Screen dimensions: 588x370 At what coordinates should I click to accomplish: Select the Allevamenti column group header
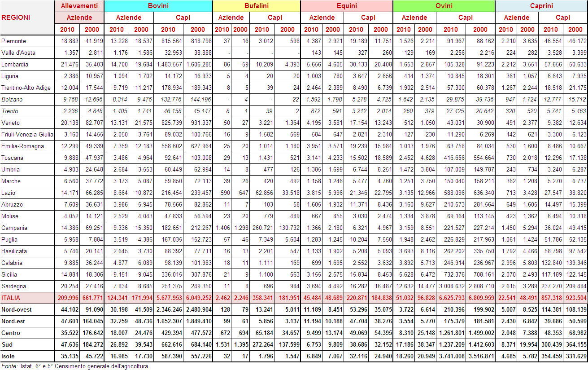coord(79,6)
